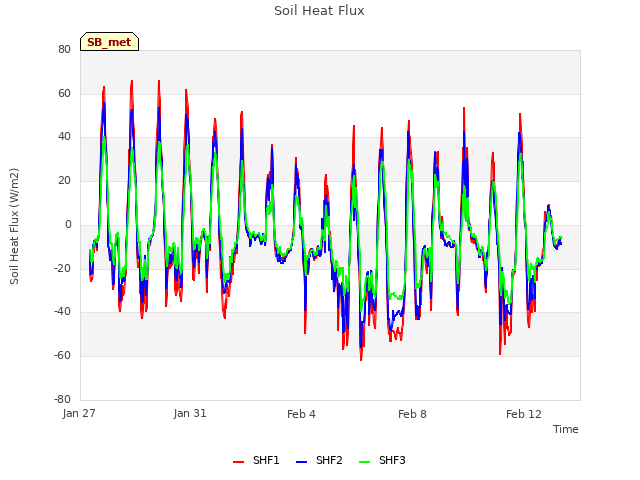Click the -20 y-axis tick label
Image resolution: width=640 pixels, height=480 pixels.
[62, 268]
